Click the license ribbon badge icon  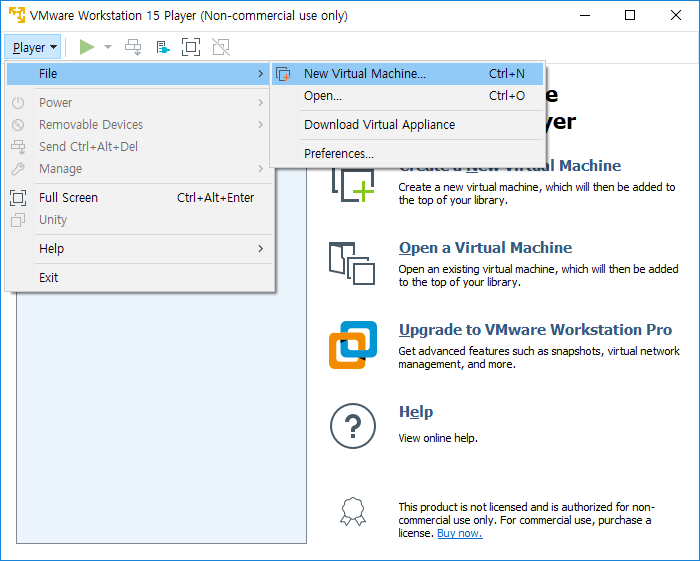pos(353,511)
